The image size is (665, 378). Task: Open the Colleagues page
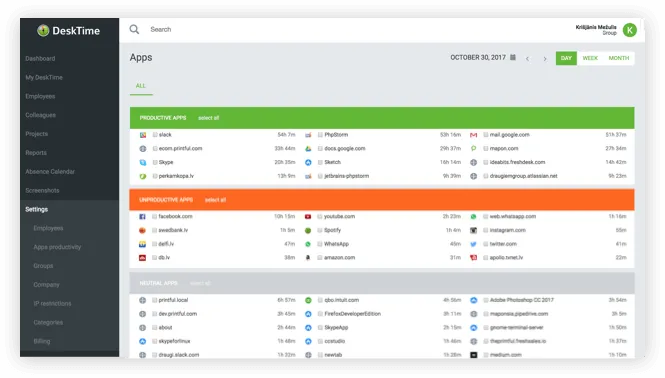[40, 115]
